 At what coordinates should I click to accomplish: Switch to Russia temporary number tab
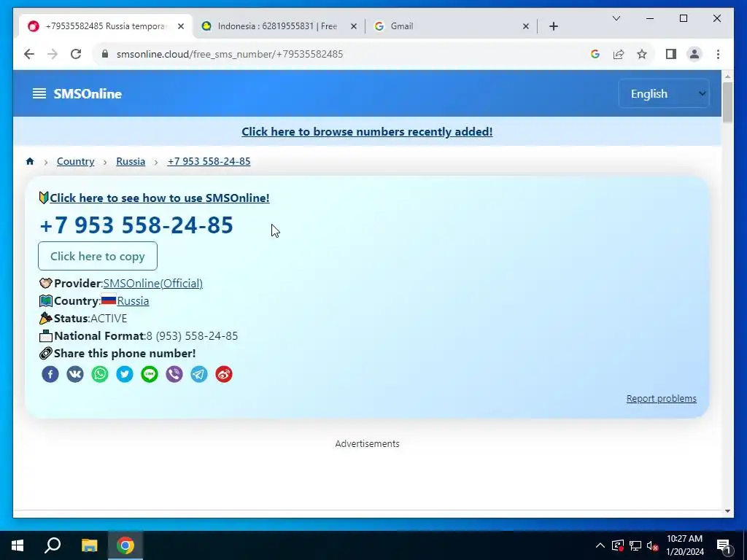point(105,26)
